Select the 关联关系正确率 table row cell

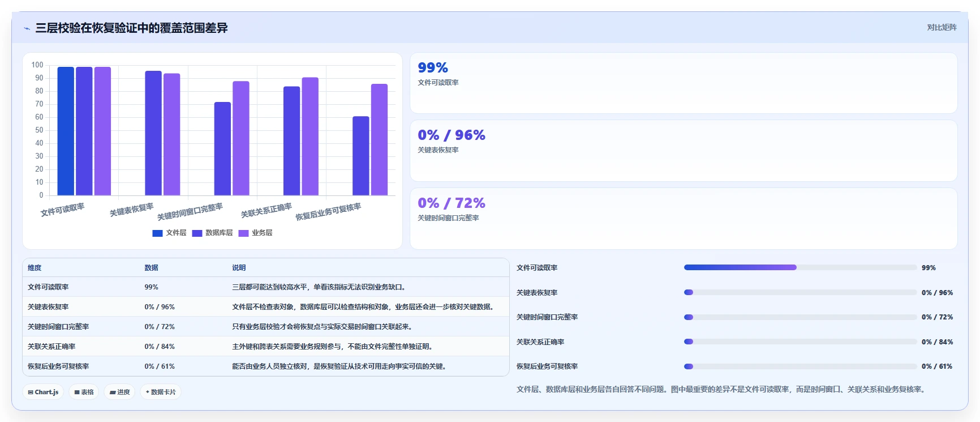click(51, 347)
